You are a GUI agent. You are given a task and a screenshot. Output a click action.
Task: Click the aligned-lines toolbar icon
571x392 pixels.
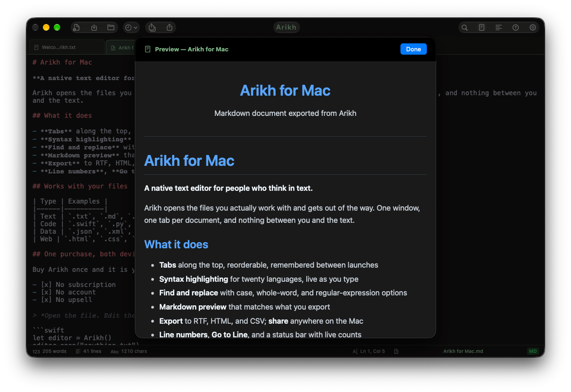[x=498, y=27]
